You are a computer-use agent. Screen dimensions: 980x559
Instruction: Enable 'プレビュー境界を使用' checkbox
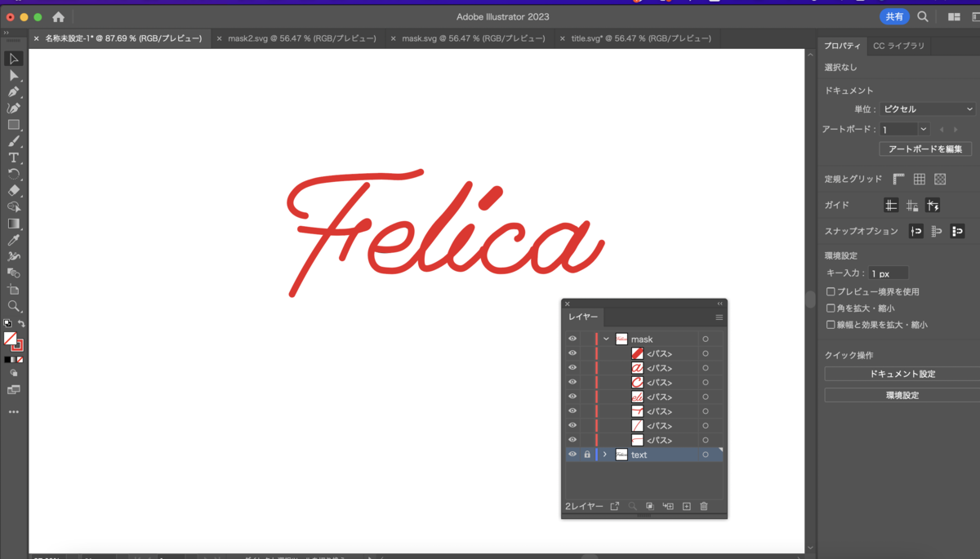[x=831, y=291]
